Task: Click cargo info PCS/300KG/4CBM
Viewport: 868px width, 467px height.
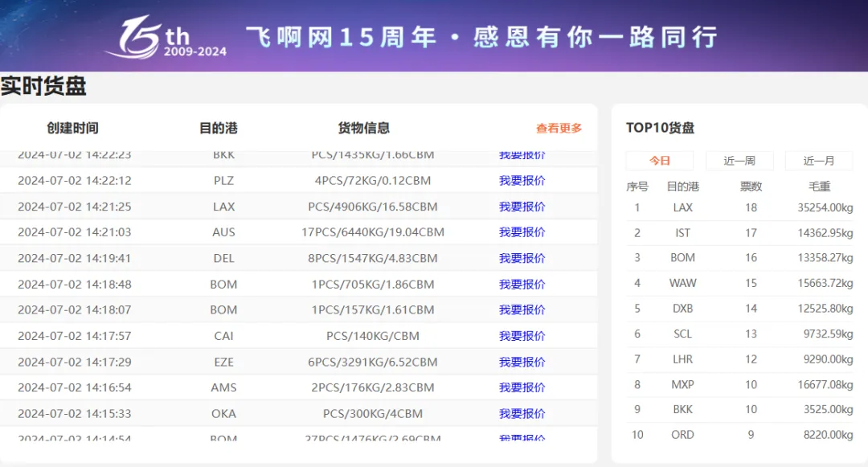Action: pos(373,413)
